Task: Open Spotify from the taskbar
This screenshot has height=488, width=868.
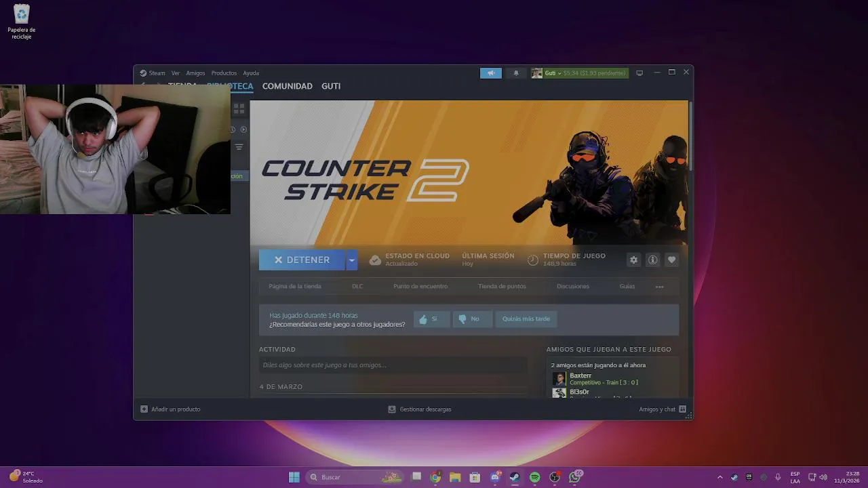Action: point(534,477)
